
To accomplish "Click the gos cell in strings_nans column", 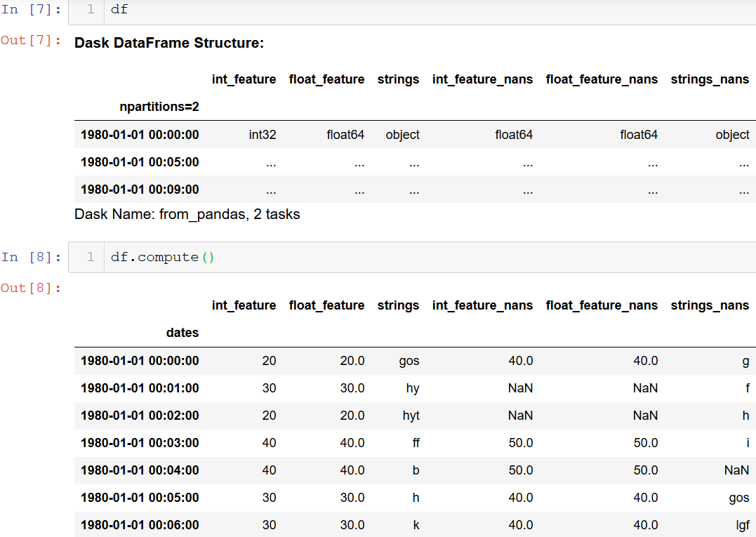I will coord(739,498).
